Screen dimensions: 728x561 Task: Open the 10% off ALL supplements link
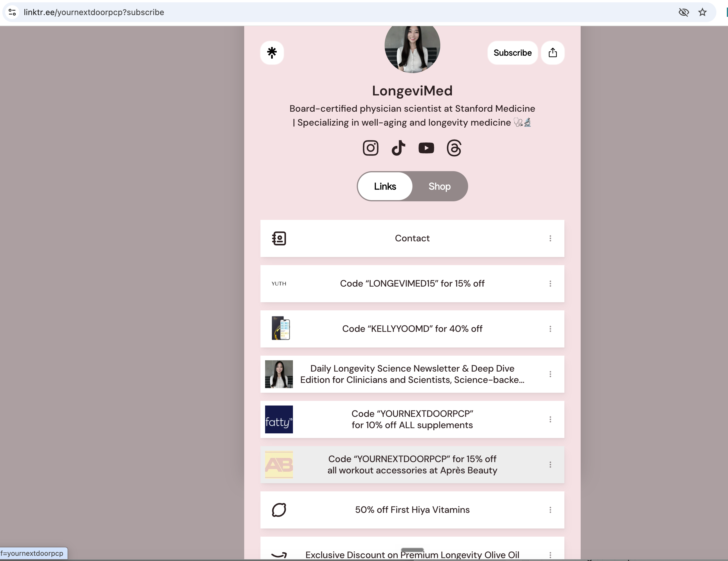[412, 419]
